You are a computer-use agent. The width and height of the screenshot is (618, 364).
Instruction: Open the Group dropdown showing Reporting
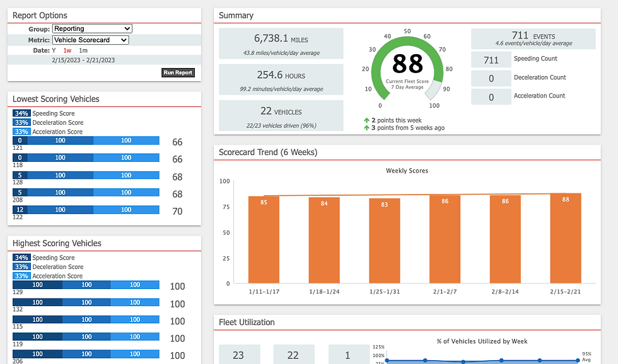[92, 29]
